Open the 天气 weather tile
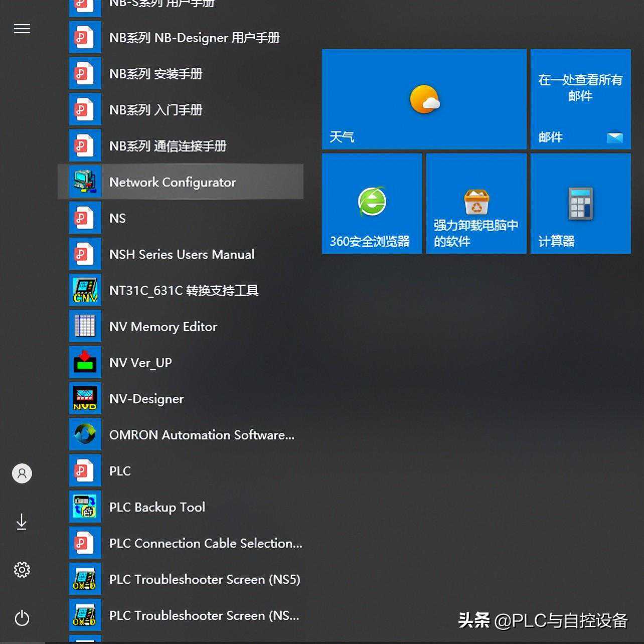 (424, 99)
